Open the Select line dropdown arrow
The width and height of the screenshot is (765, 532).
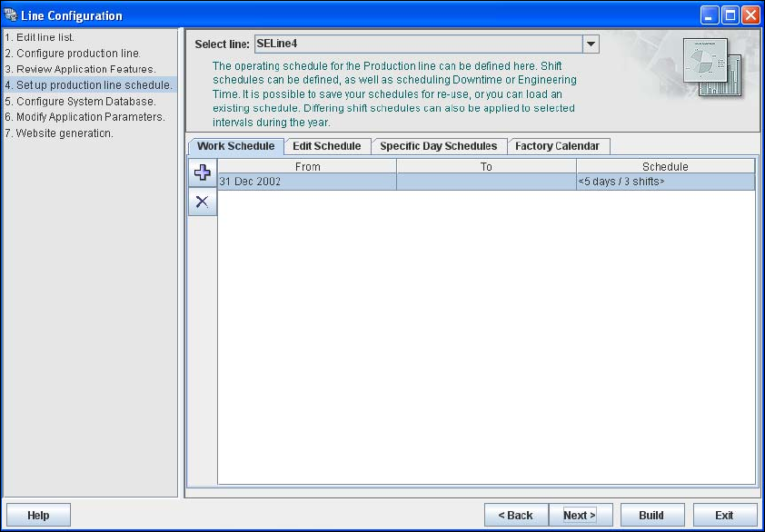pyautogui.click(x=591, y=44)
